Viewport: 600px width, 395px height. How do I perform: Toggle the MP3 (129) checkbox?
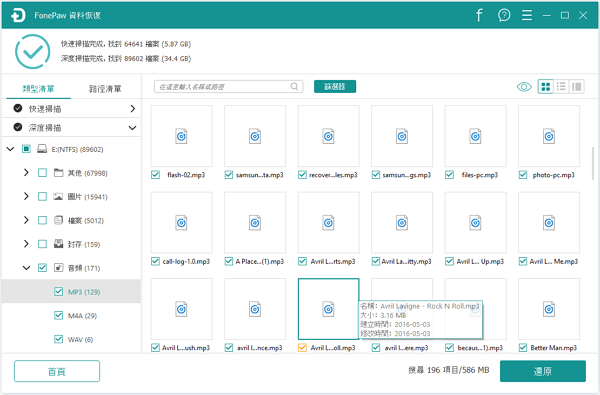(x=58, y=292)
